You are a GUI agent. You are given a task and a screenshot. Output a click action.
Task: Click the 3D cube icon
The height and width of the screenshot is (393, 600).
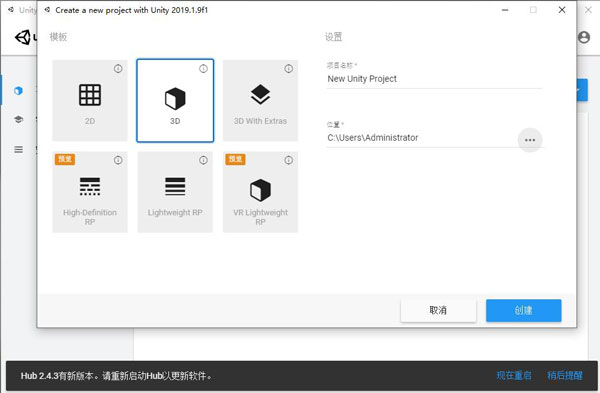pos(175,98)
